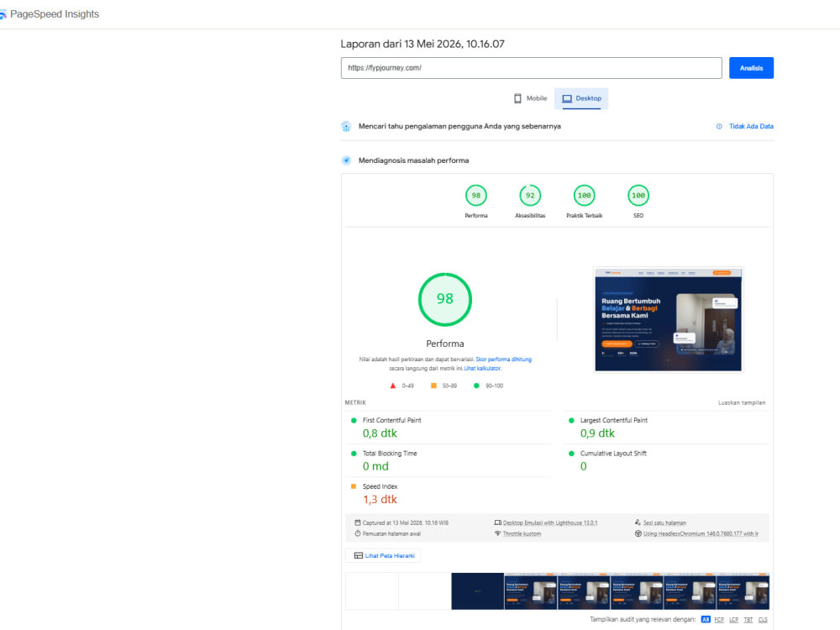Image resolution: width=840 pixels, height=630 pixels.
Task: Click the orange square 50–89 legend icon
Action: click(433, 386)
